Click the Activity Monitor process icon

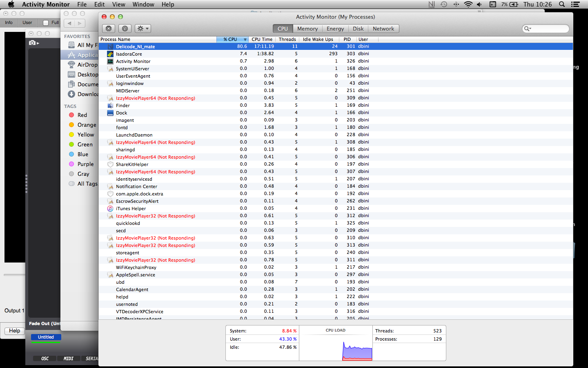(x=110, y=61)
